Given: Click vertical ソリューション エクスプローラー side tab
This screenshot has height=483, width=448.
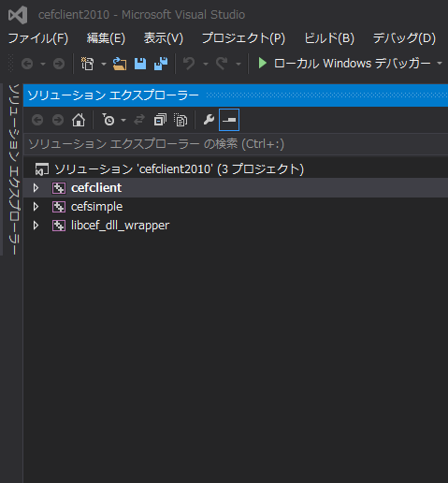Looking at the screenshot, I should coord(13,169).
